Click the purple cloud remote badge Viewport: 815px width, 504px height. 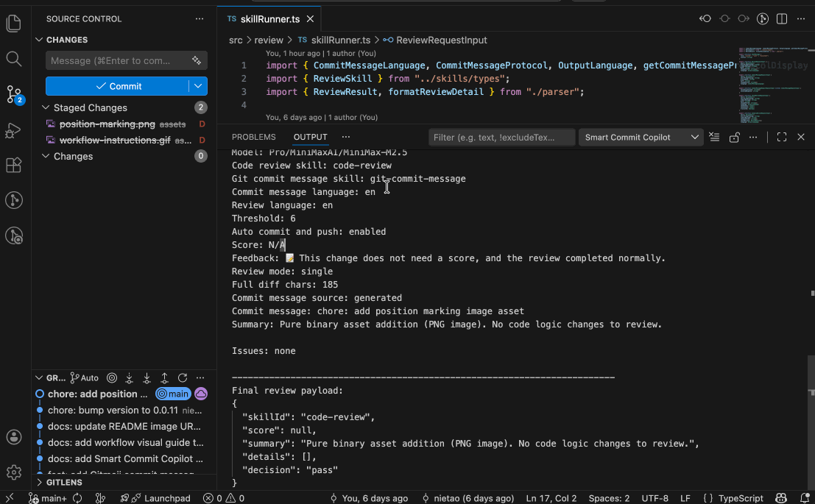tap(201, 394)
